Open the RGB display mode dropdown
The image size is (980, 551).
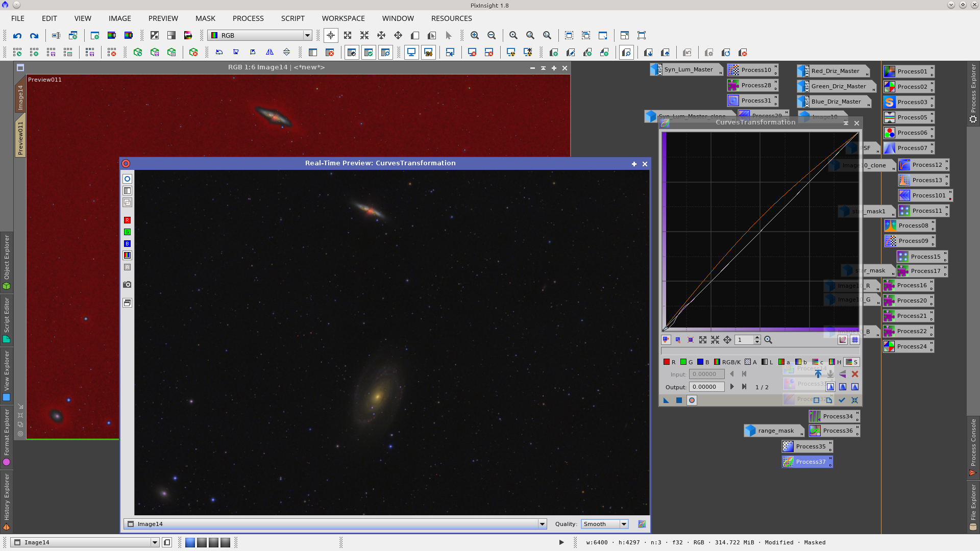click(x=307, y=35)
